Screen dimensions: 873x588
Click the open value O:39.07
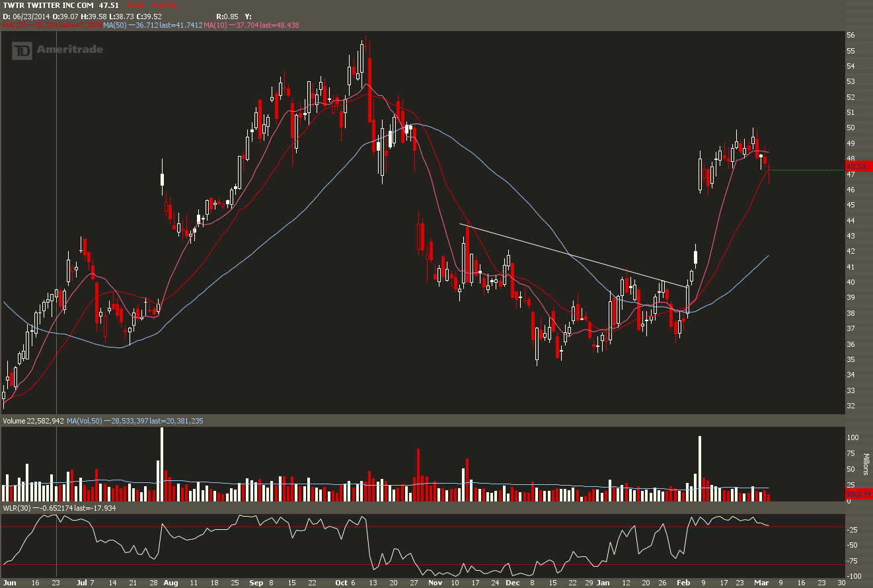65,16
